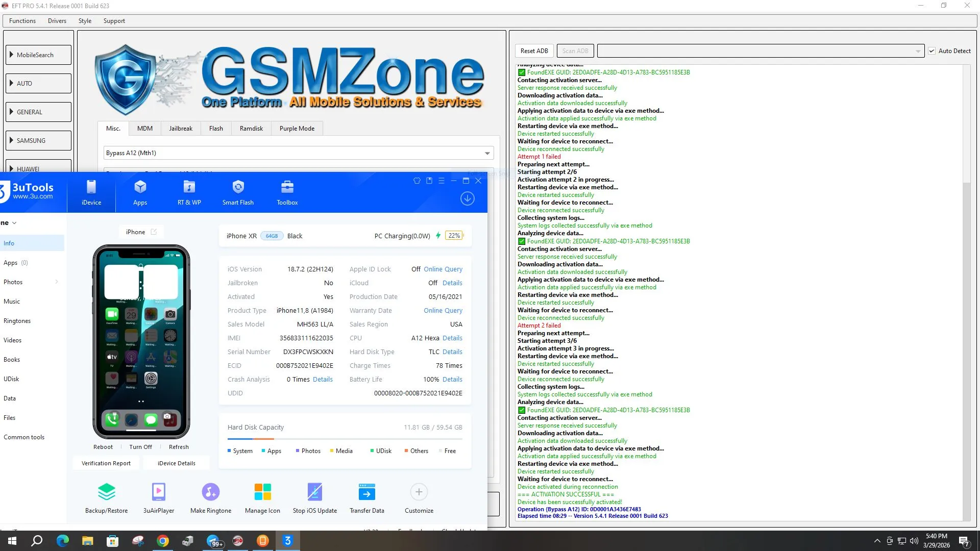Open the Toolbox icon in 3uTools
Screen dimensions: 980x551
[x=287, y=193]
